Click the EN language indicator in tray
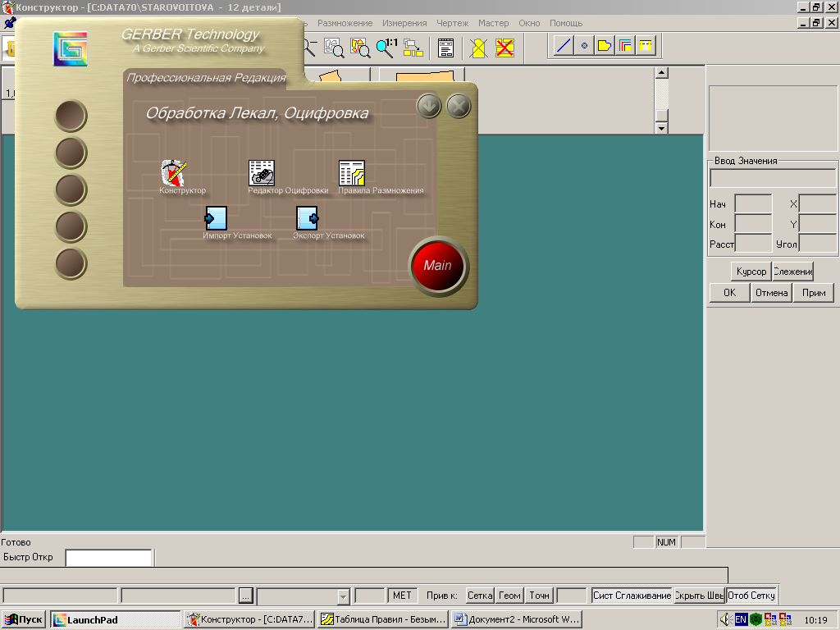The image size is (840, 630). (x=741, y=619)
